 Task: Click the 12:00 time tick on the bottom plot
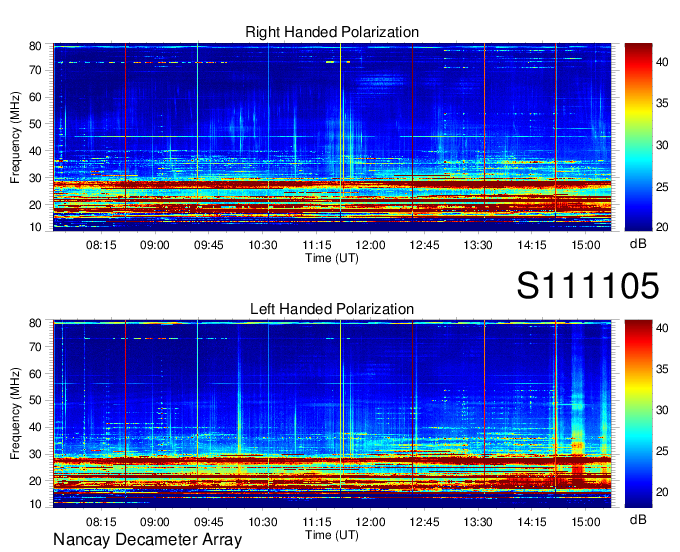pyautogui.click(x=370, y=522)
